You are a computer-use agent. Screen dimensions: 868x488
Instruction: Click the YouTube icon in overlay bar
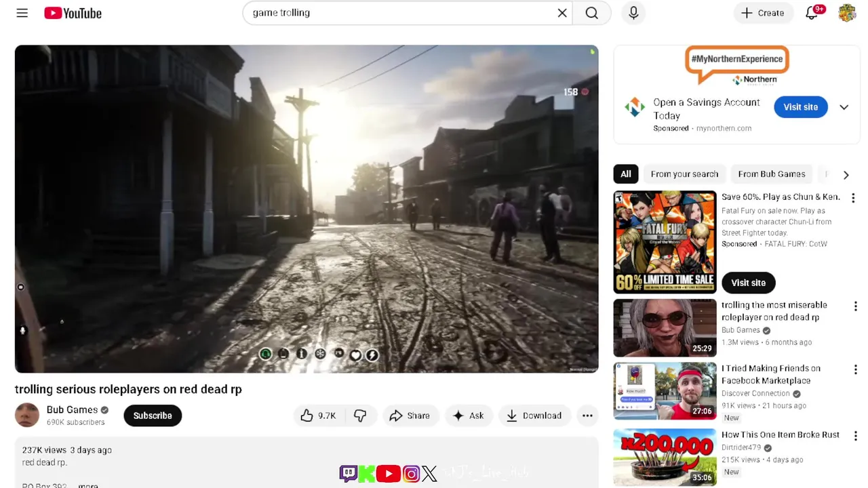coord(389,474)
